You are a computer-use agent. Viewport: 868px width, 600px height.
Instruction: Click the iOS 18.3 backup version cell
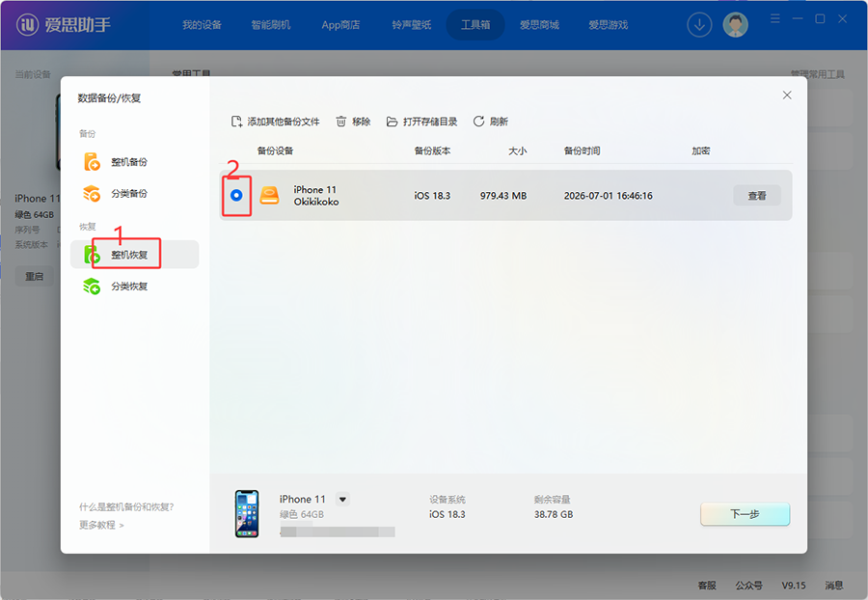[x=432, y=196]
